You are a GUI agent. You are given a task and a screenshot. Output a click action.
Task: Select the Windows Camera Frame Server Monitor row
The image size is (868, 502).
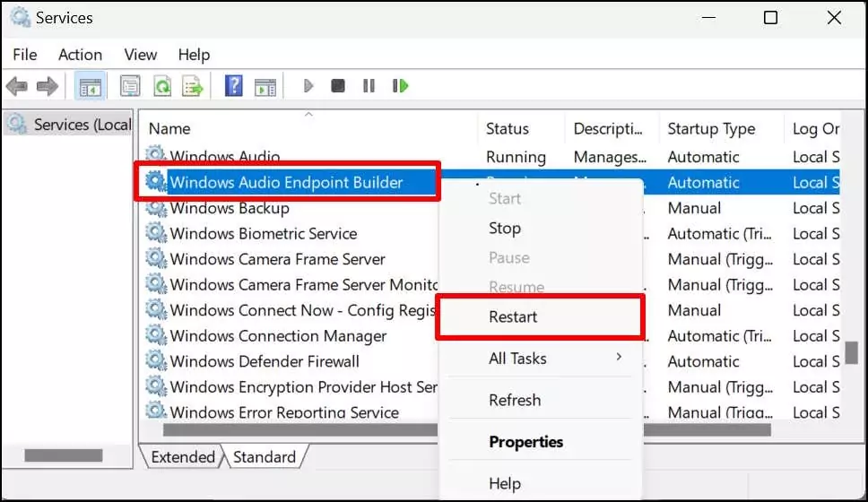pos(491,284)
